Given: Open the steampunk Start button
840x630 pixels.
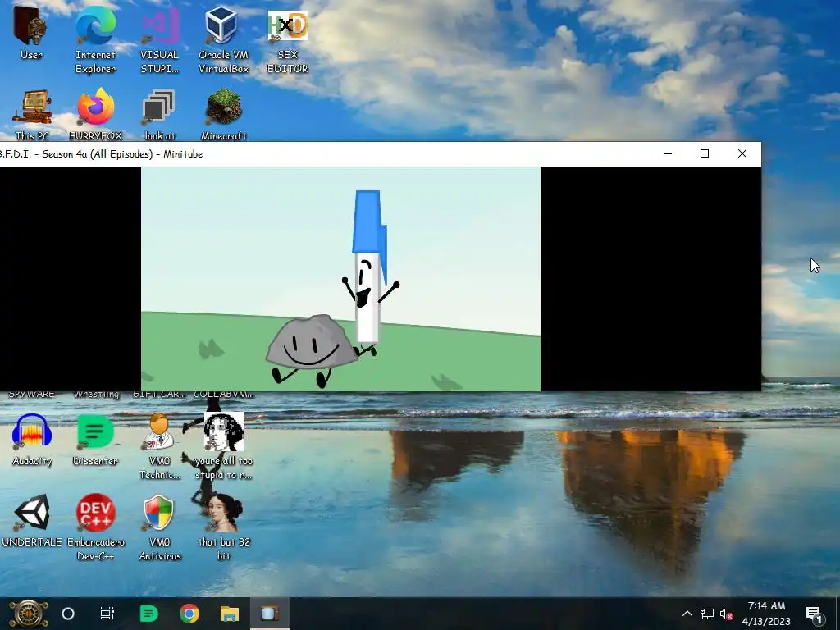Looking at the screenshot, I should coord(28,614).
